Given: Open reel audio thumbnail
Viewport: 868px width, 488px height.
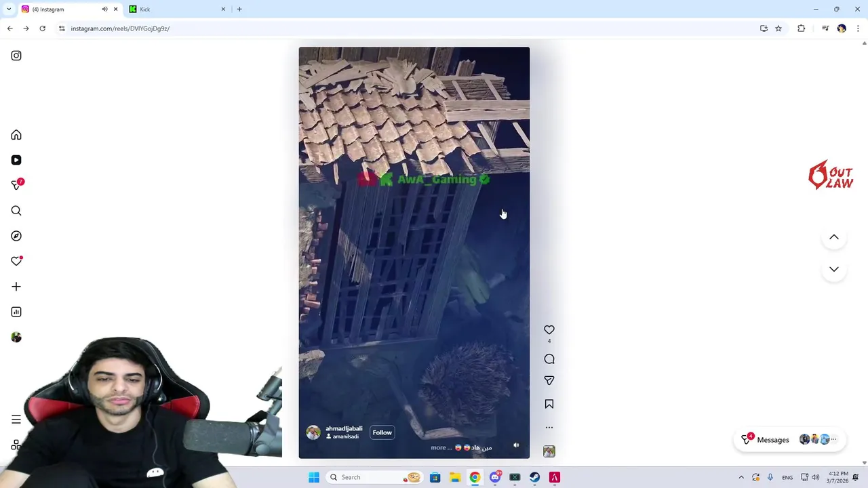Looking at the screenshot, I should pos(549,451).
